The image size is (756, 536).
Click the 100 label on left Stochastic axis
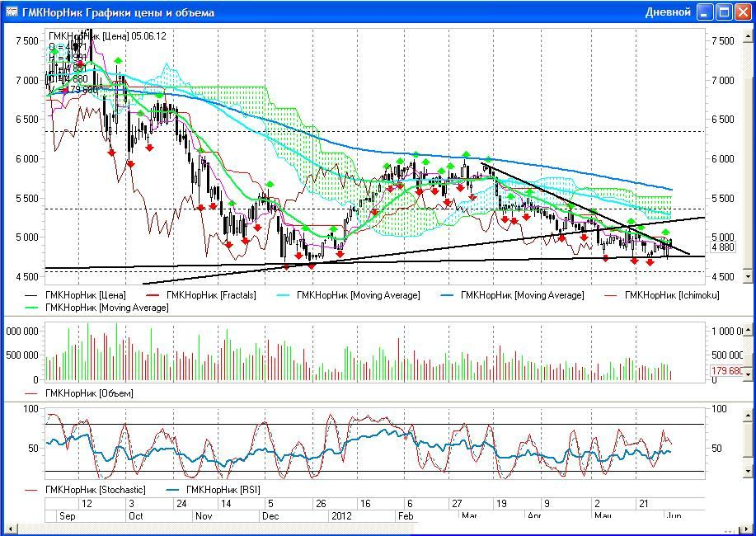pyautogui.click(x=31, y=409)
